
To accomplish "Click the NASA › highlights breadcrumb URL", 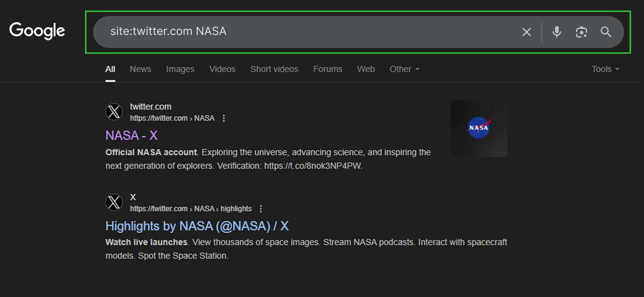I will pos(190,209).
